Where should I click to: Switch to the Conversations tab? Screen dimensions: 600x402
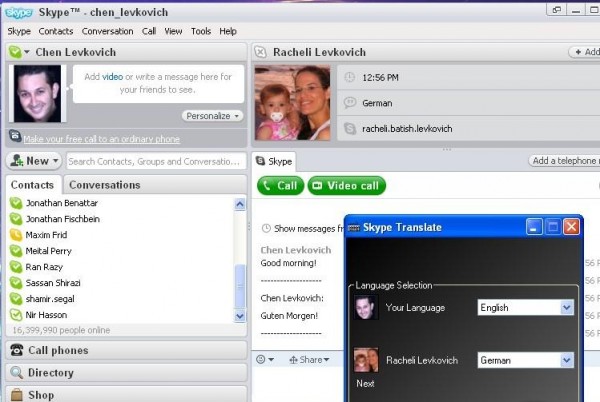[104, 185]
